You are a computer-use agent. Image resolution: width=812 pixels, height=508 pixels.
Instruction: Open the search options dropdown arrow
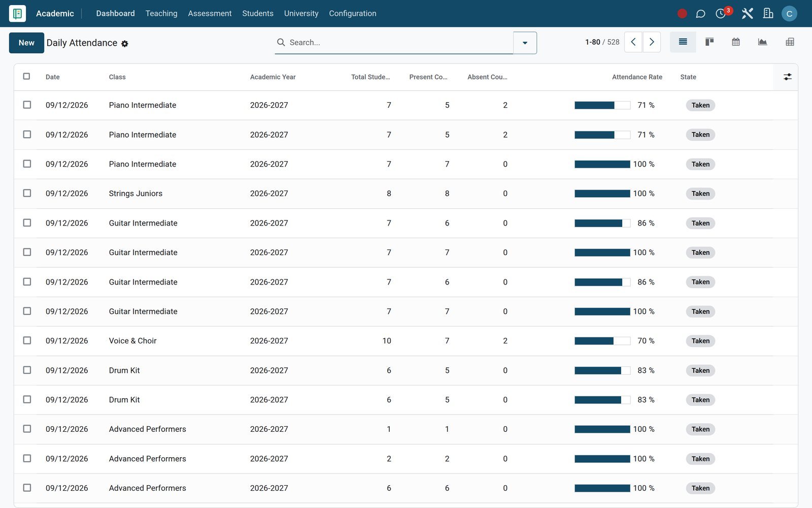(x=525, y=43)
